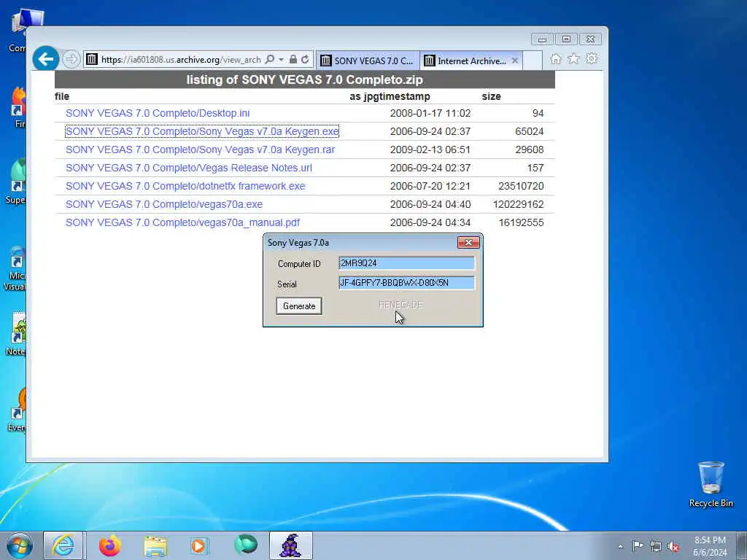Maximize the Internet Explorer window
This screenshot has width=747, height=560.
pyautogui.click(x=566, y=39)
